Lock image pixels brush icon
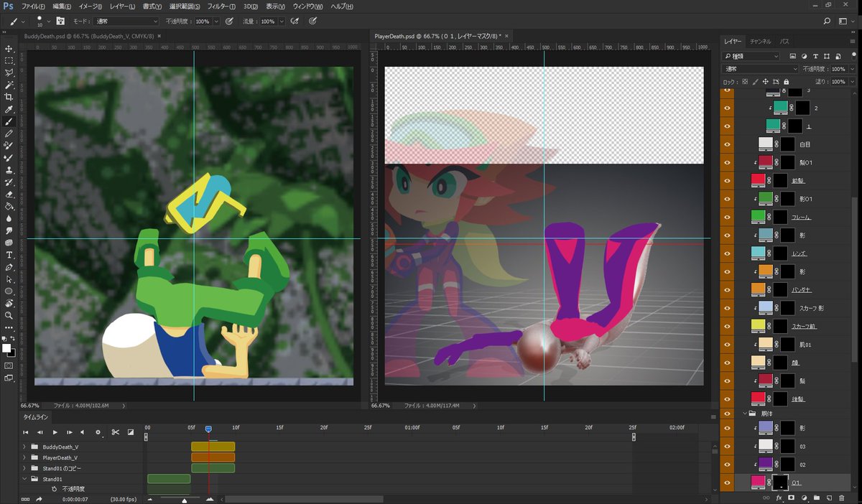The width and height of the screenshot is (862, 504). tap(755, 82)
